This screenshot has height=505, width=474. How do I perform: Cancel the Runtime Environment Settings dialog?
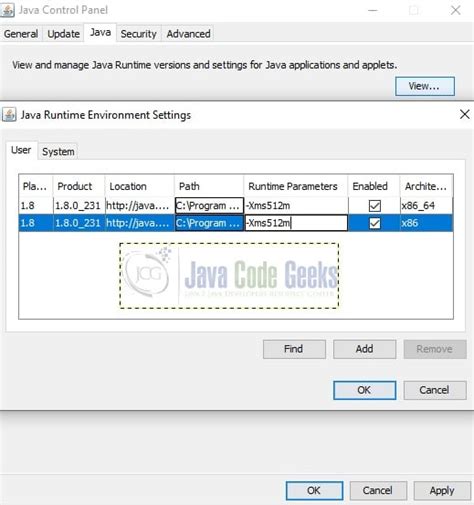[x=435, y=390]
